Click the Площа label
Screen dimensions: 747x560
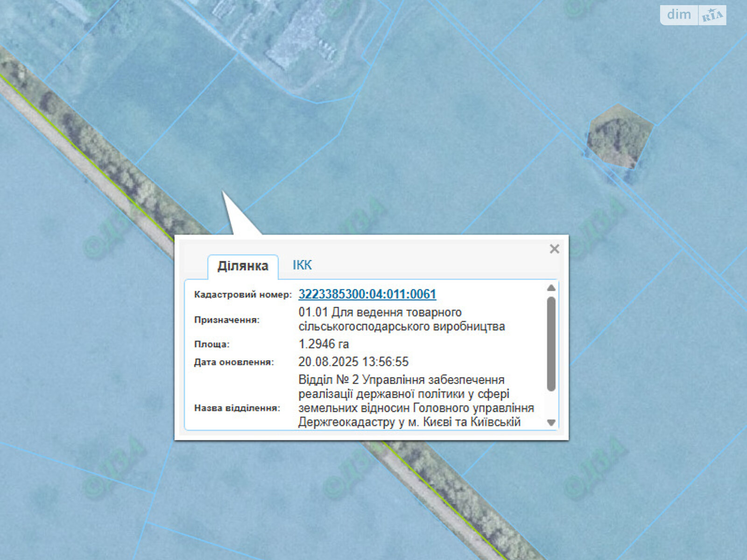[x=212, y=344]
